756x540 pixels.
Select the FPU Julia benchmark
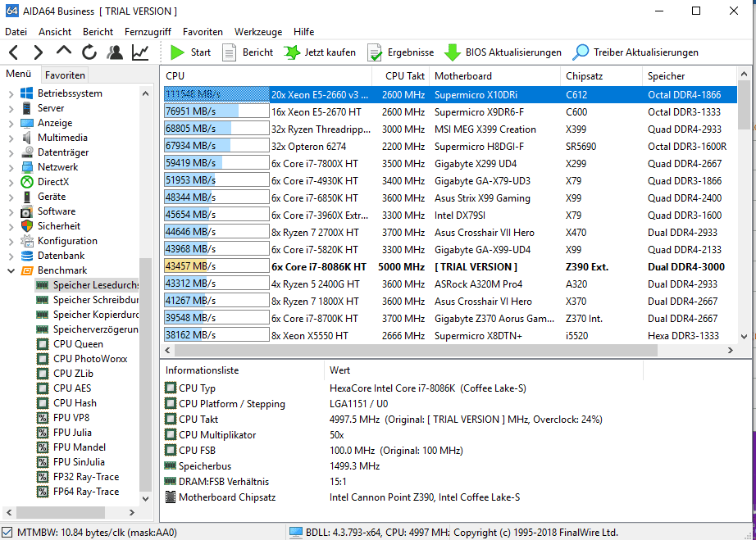pos(72,433)
